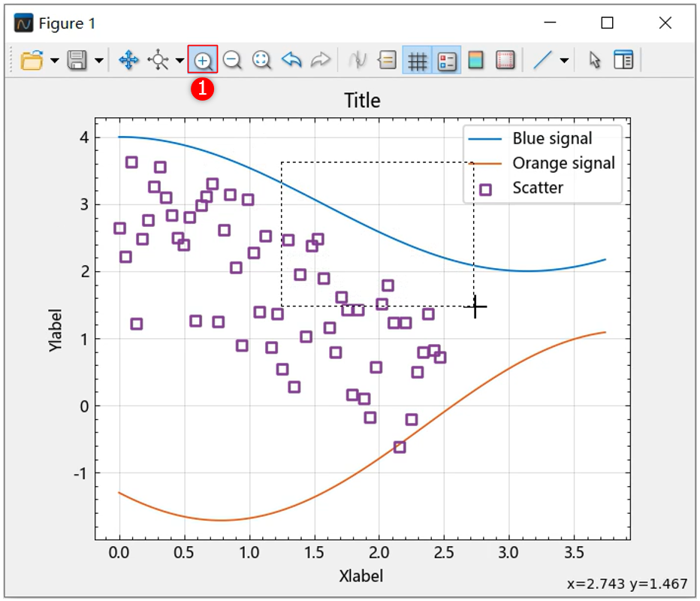Viewport: 700px width, 601px height.
Task: Activate the zoom in magnifier tool
Action: 203,61
